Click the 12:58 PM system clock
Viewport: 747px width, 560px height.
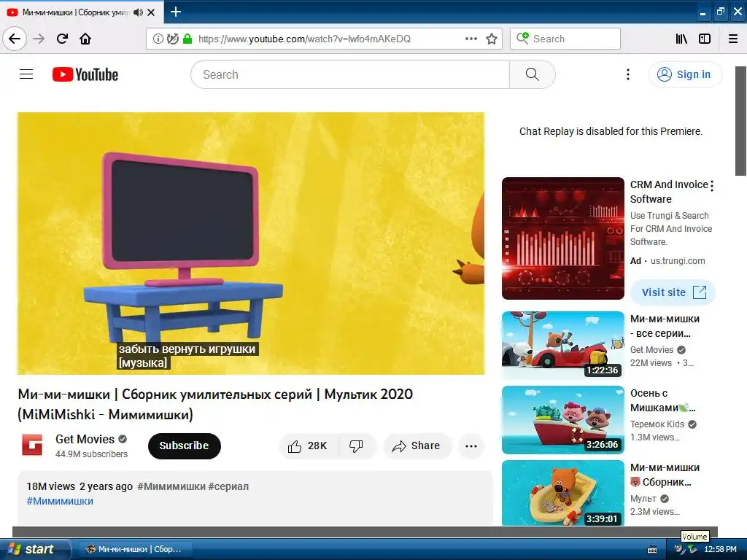click(x=720, y=550)
